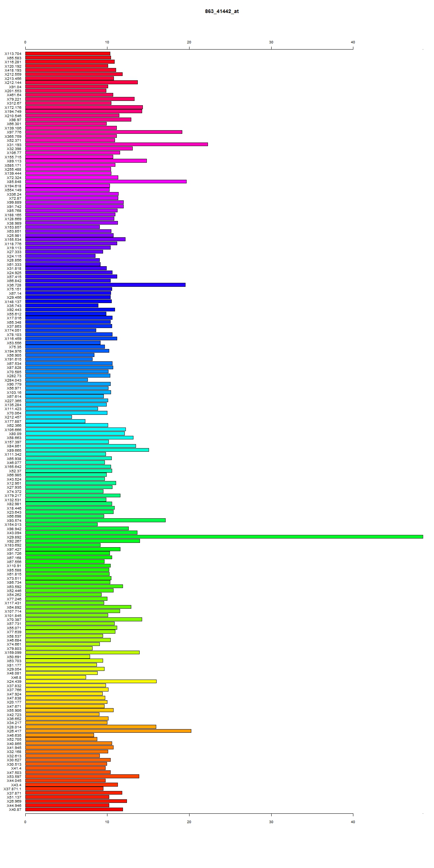Image resolution: width=434 pixels, height=868 pixels.
Task: Pick the X461.64 label
Action: click(14, 95)
